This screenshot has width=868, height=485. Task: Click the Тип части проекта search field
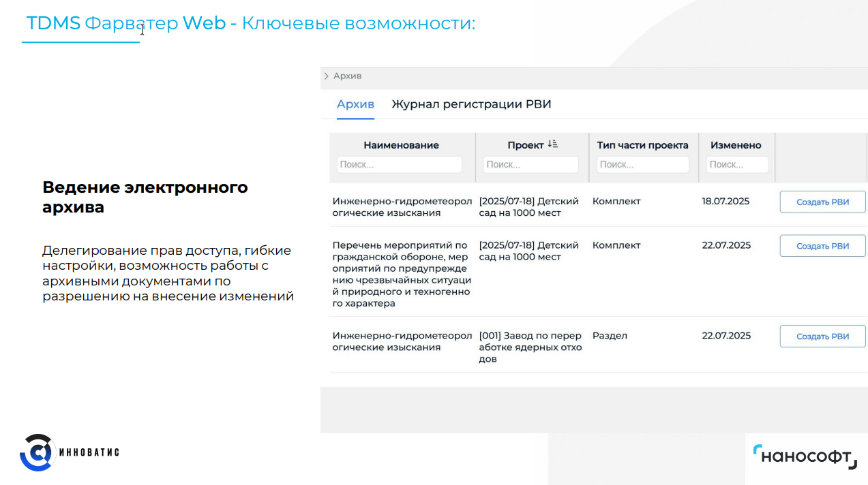click(x=643, y=165)
